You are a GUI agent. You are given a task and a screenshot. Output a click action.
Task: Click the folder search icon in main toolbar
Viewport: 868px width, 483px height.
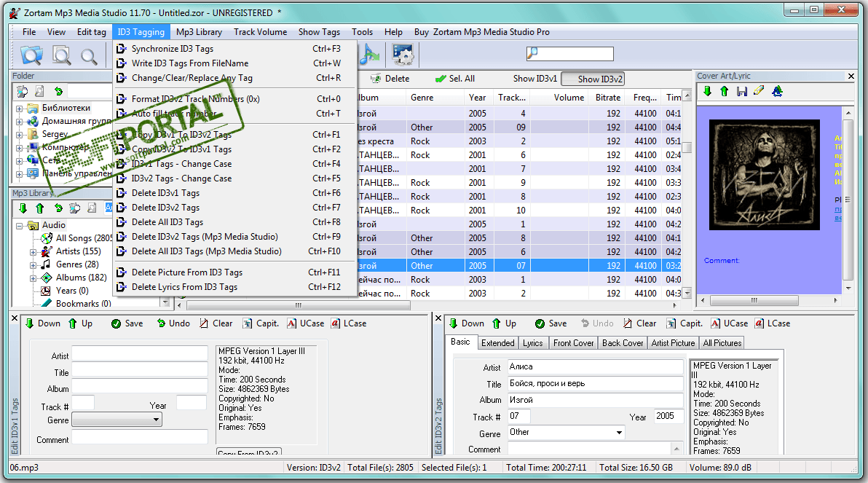click(31, 55)
